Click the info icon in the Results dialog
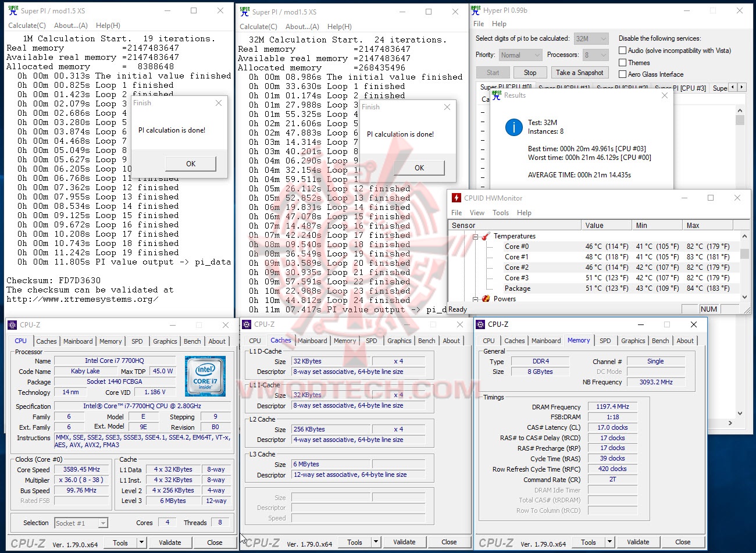This screenshot has height=553, width=756. [x=513, y=127]
